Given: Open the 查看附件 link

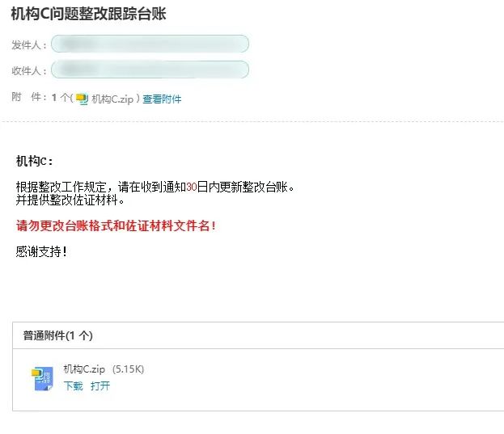Looking at the screenshot, I should (162, 99).
